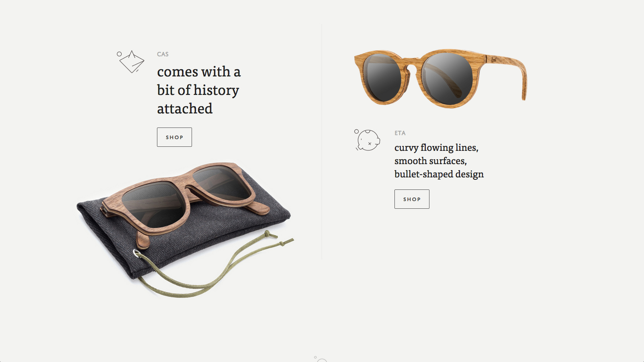Open the shop for the ETA sunglasses
The height and width of the screenshot is (362, 644).
click(x=412, y=199)
